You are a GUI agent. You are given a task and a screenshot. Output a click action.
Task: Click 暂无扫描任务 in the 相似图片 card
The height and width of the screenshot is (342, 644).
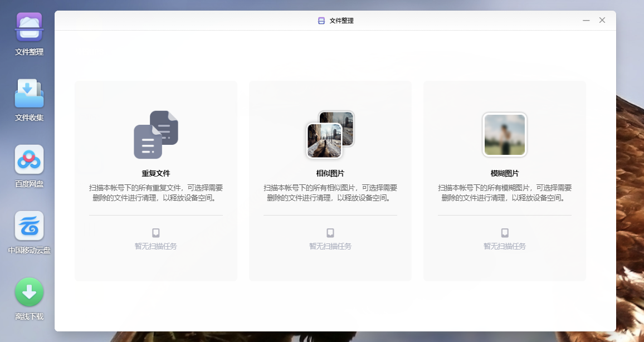(x=330, y=246)
